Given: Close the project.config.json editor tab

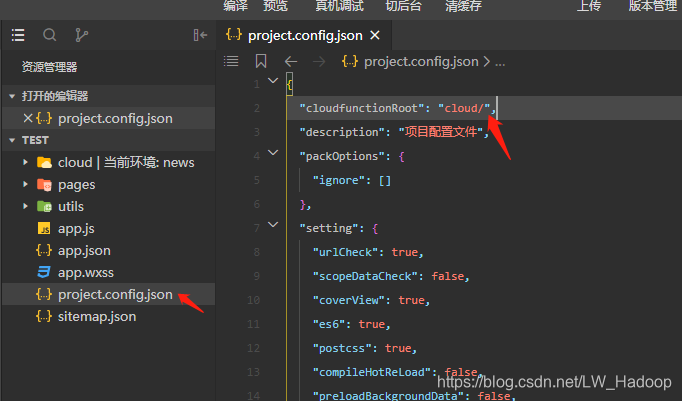Looking at the screenshot, I should pyautogui.click(x=375, y=35).
